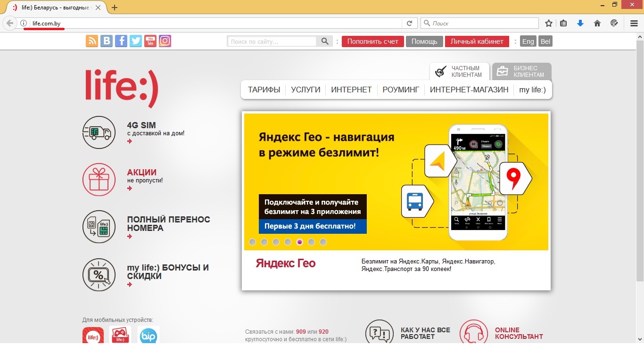This screenshot has height=345, width=644.
Task: Open the Firefox hamburger menu
Action: (634, 23)
